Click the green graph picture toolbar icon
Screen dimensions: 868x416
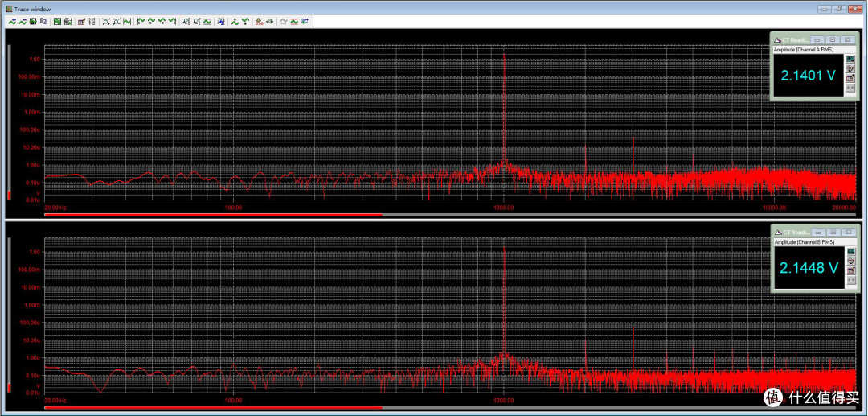pos(58,22)
